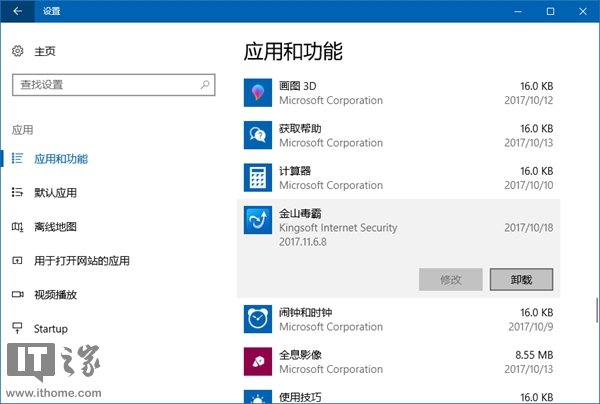Select the 画图 3D app name
Viewport: 600px width, 404px height.
[x=298, y=86]
